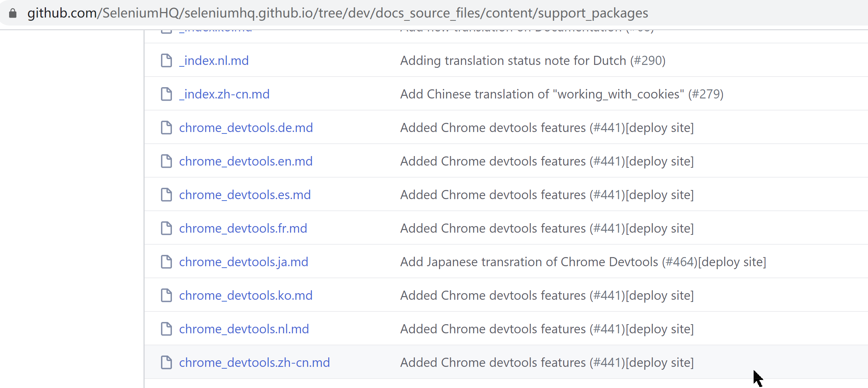Open chrome_devtools.zh-cn.md file link
Screen dimensions: 868x388
(x=254, y=362)
